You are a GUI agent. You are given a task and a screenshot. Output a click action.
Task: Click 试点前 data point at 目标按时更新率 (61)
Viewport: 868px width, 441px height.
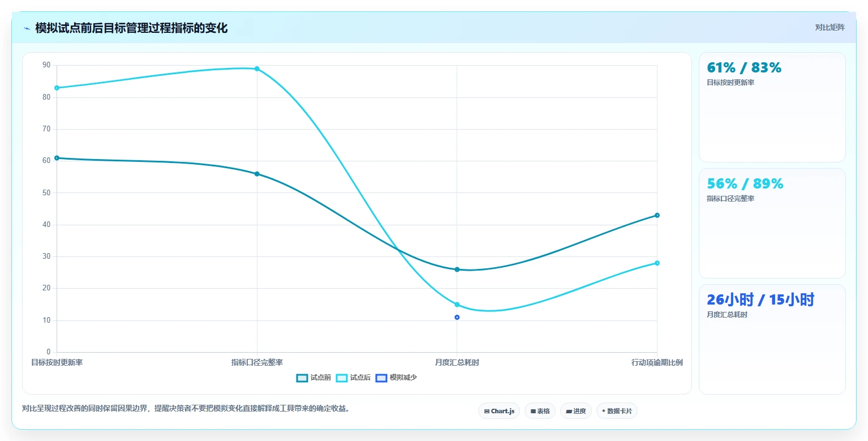[57, 158]
